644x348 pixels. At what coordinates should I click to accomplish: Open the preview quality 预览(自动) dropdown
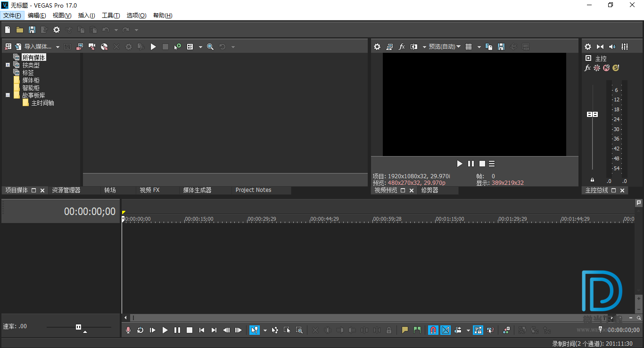pyautogui.click(x=445, y=47)
